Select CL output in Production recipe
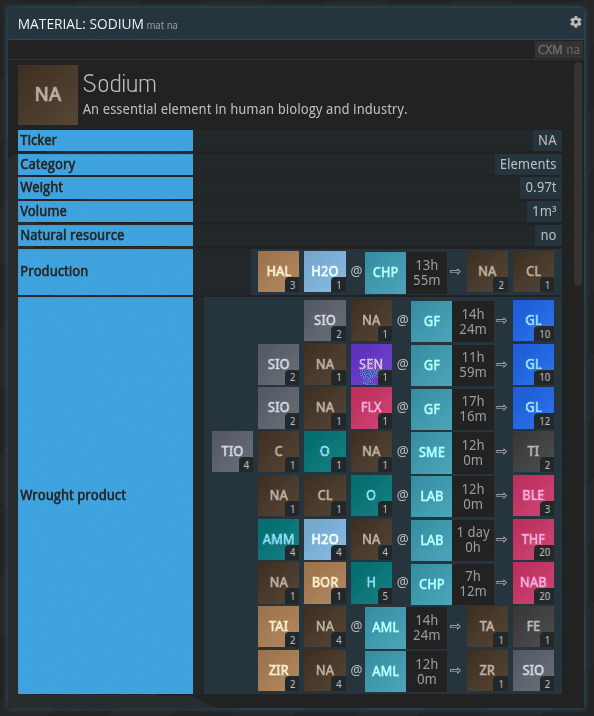This screenshot has width=594, height=716. pyautogui.click(x=533, y=272)
